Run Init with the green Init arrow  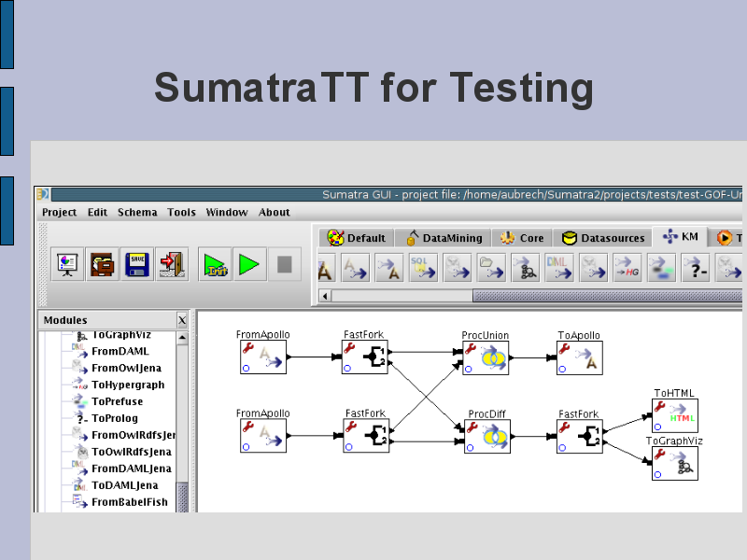click(215, 264)
